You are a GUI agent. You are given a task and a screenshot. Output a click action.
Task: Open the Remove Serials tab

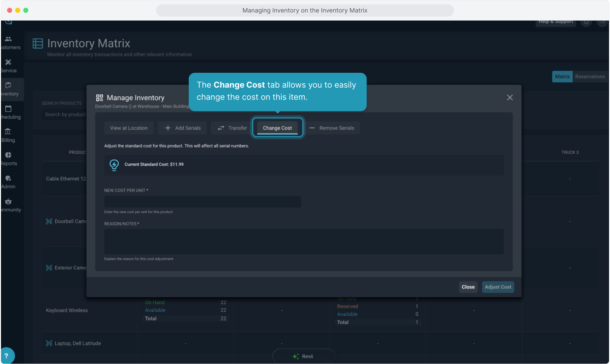click(x=332, y=128)
